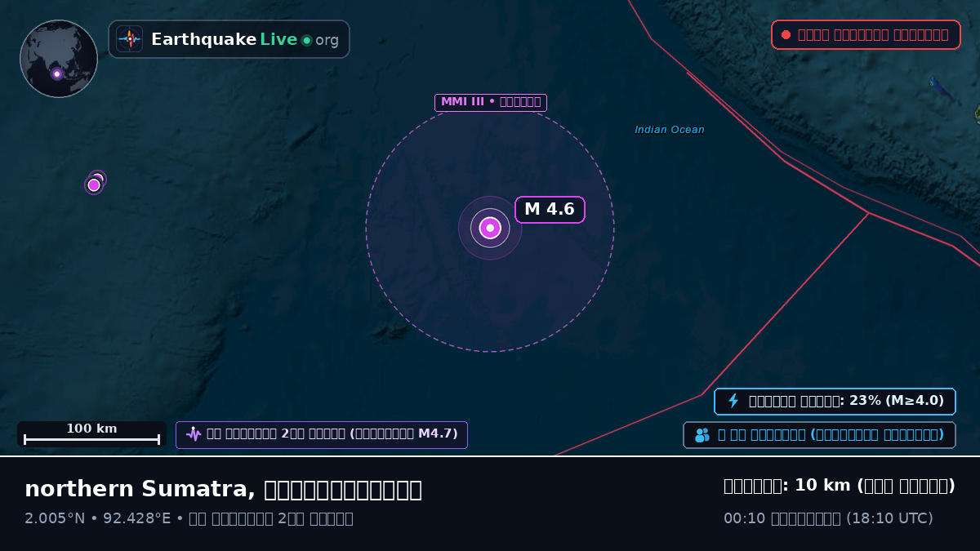Click the EarthquakeLive compass logo icon
The width and height of the screenshot is (980, 551).
(129, 39)
